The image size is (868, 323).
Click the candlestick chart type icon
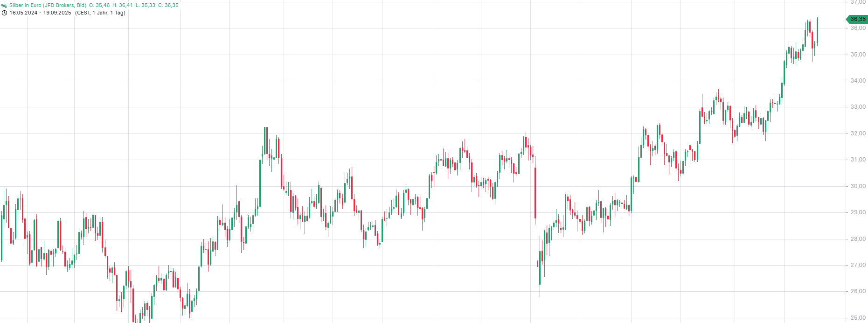[x=4, y=5]
